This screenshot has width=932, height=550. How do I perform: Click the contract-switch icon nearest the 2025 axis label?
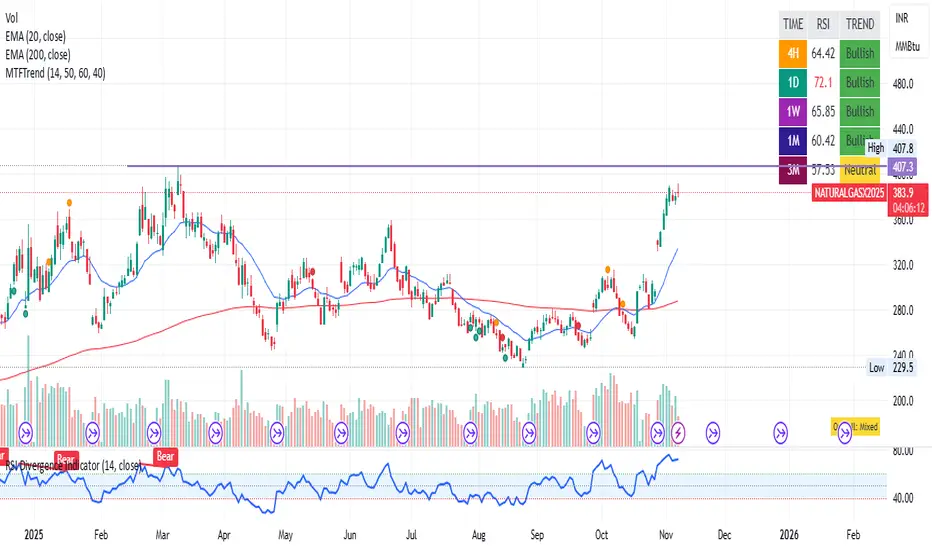[x=26, y=433]
